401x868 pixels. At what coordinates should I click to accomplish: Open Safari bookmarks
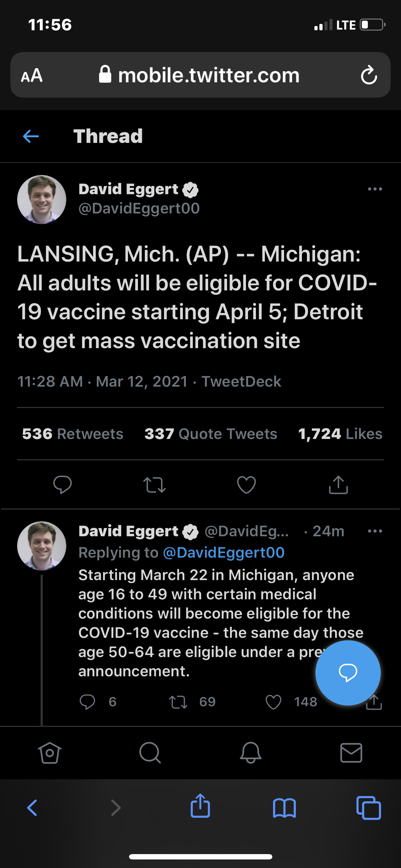coord(284,807)
